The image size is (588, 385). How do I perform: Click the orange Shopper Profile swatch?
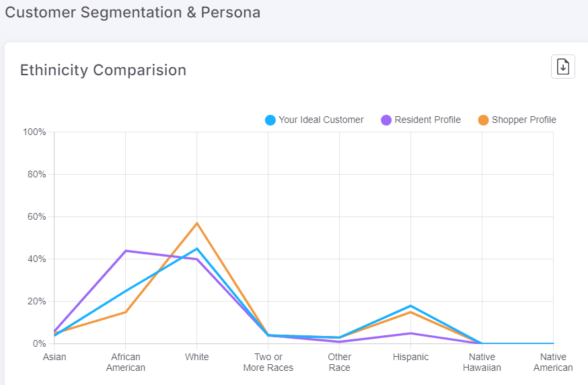click(483, 120)
